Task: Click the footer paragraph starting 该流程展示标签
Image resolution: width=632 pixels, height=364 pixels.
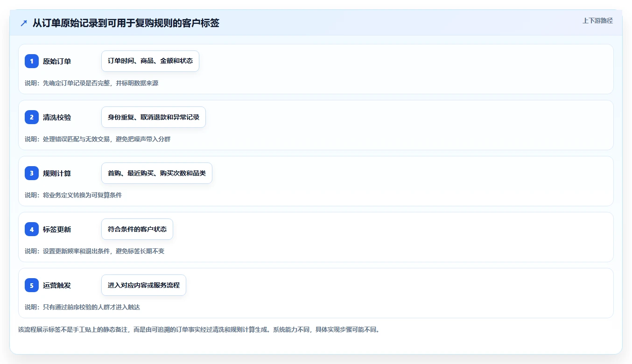Action: pos(200,329)
